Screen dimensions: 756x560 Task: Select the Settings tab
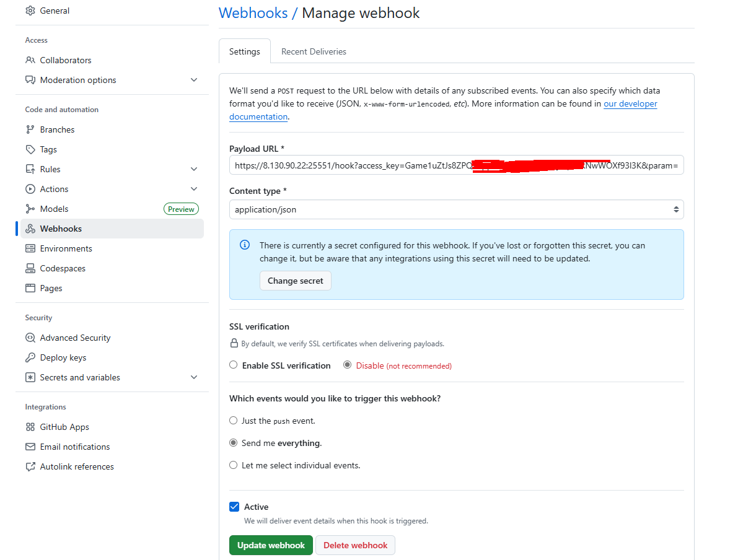tap(245, 51)
